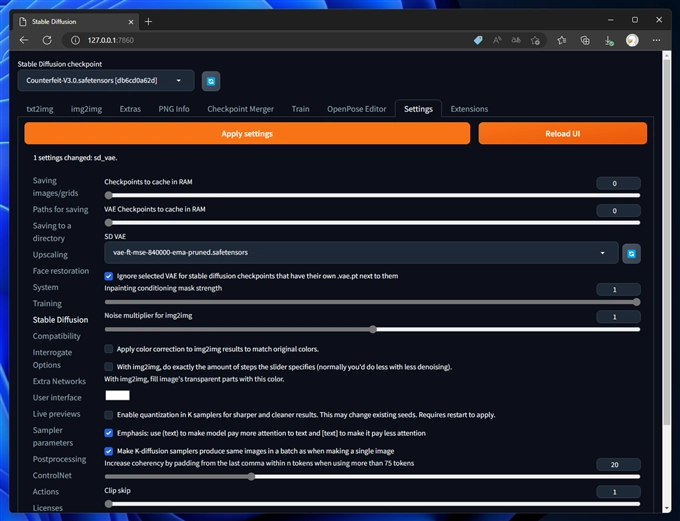Open the white transparent fill color swatch
The width and height of the screenshot is (680, 521).
(118, 395)
